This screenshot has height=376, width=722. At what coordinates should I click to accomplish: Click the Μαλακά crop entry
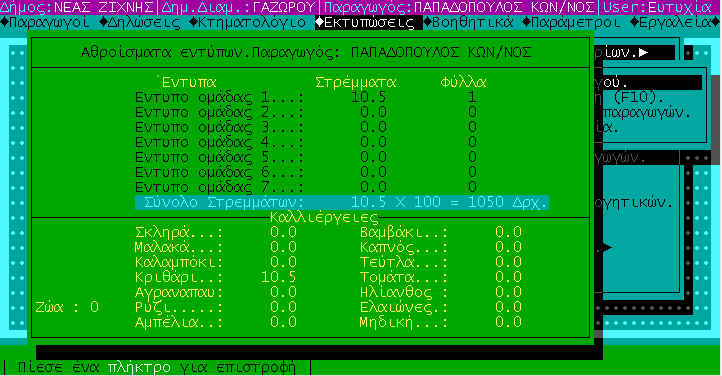click(215, 248)
